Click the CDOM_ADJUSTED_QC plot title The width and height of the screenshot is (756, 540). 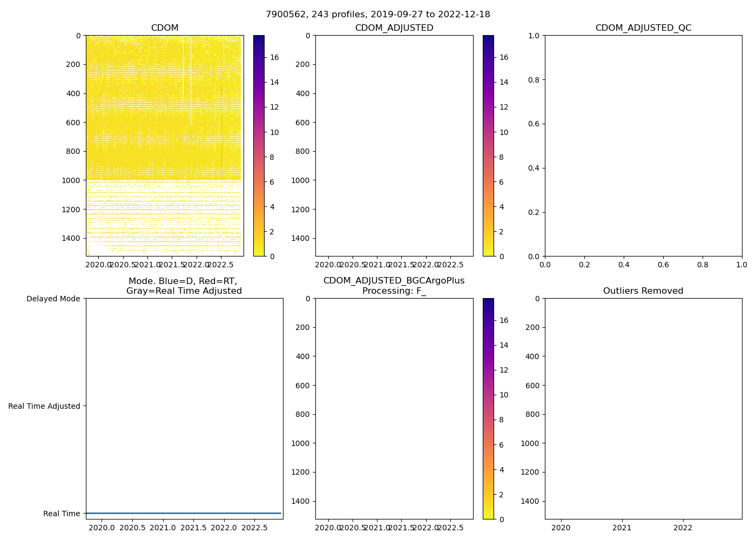point(643,28)
